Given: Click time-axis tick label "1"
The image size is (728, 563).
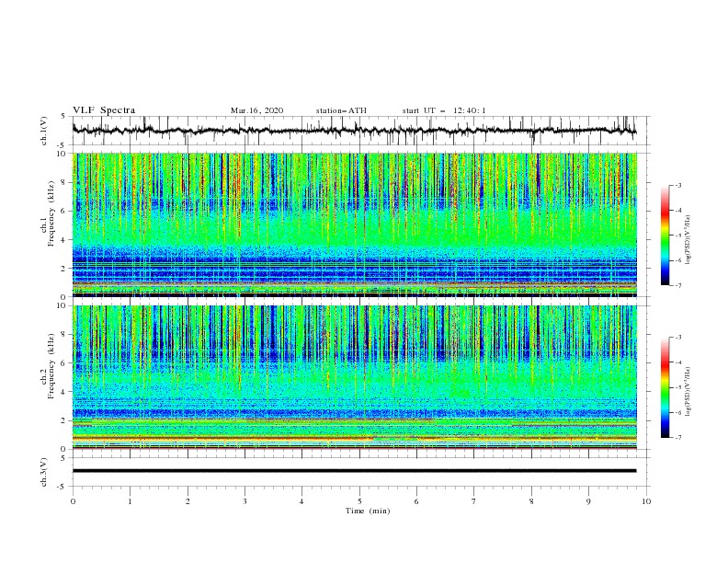Looking at the screenshot, I should click(130, 501).
